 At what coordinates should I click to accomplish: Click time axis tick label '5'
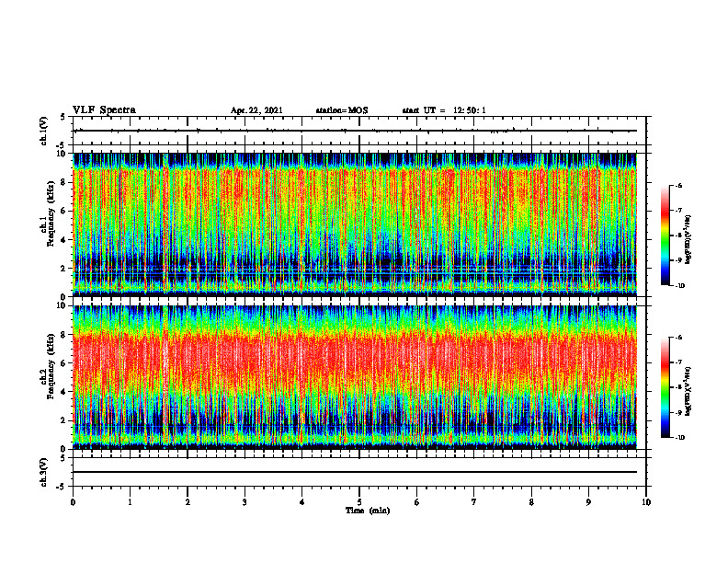pyautogui.click(x=359, y=502)
